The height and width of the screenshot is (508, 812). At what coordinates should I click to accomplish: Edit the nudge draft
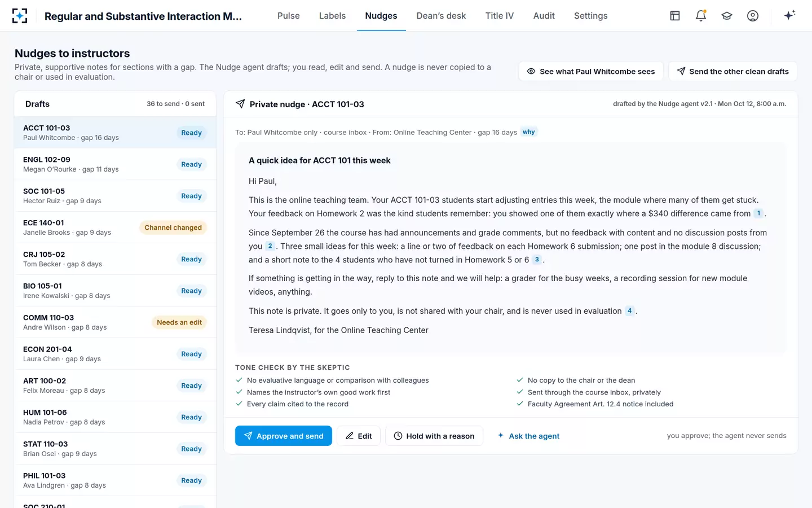359,436
